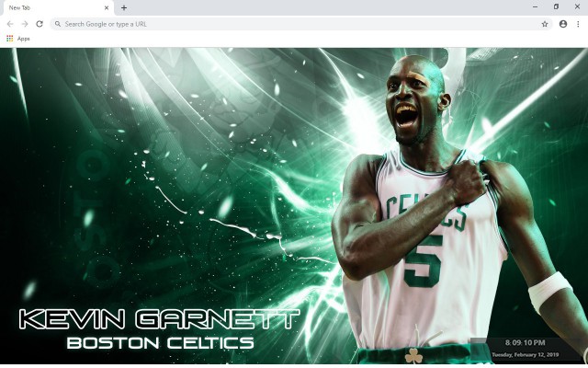Close the New Tab tab
588x368 pixels.
coord(107,7)
